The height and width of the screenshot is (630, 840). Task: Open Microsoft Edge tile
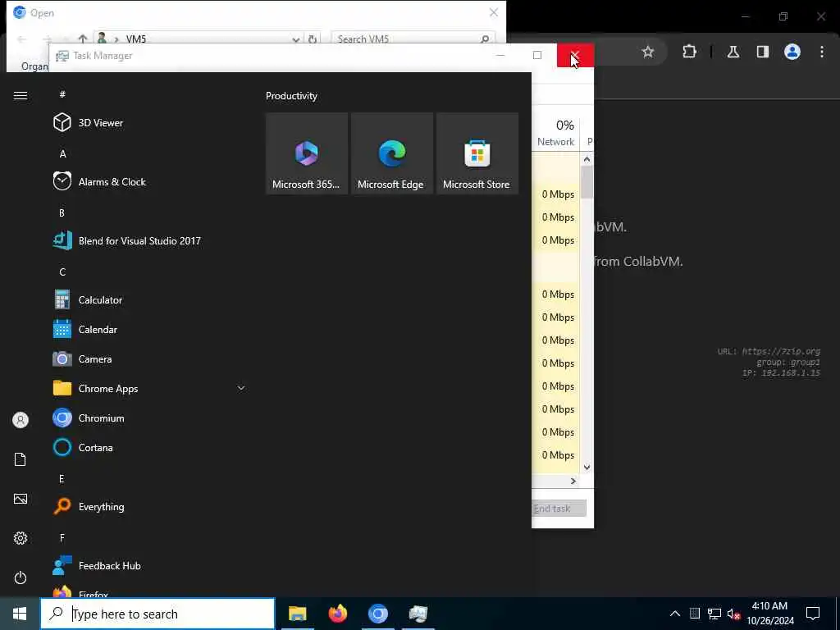(391, 153)
